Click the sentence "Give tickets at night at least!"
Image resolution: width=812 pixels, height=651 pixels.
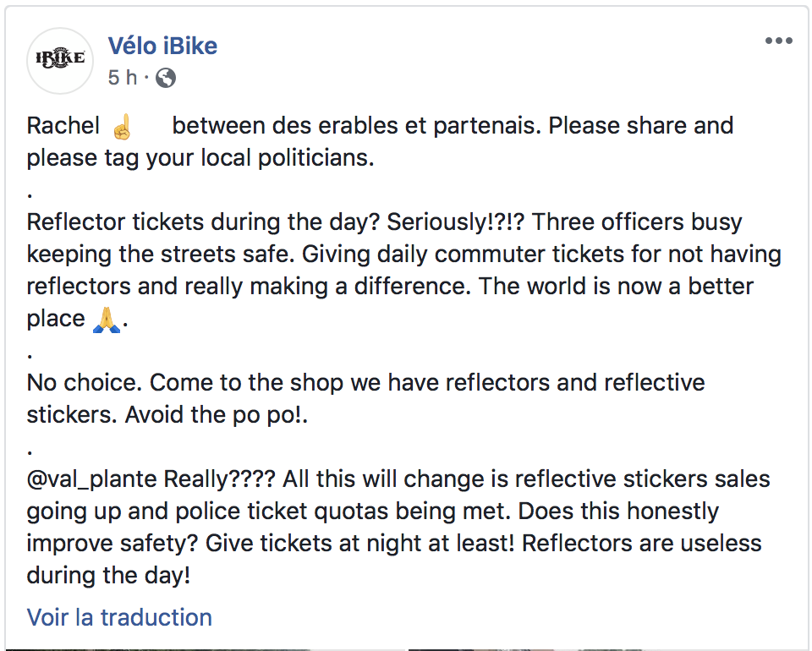click(x=360, y=544)
